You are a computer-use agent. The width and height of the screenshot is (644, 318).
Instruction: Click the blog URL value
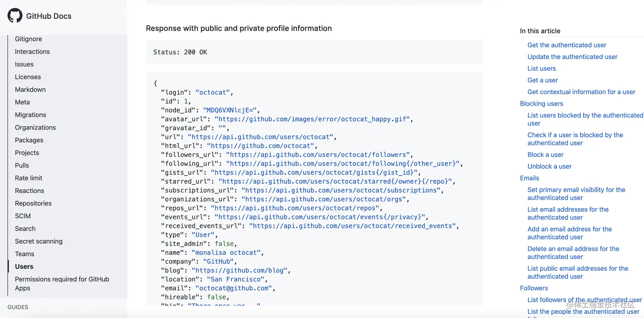(x=240, y=270)
